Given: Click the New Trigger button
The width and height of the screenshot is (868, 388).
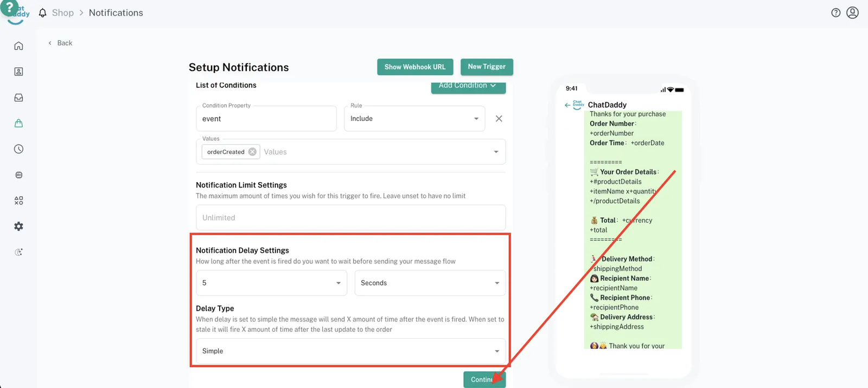Looking at the screenshot, I should [x=487, y=67].
